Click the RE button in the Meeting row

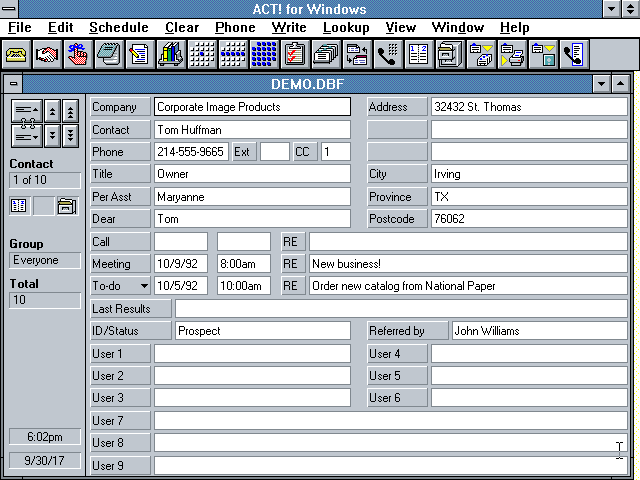(293, 264)
